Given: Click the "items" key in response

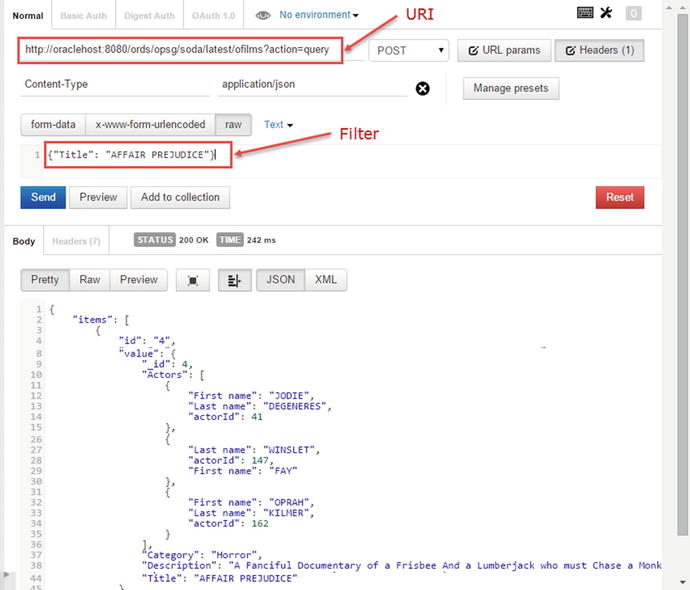Looking at the screenshot, I should click(92, 320).
